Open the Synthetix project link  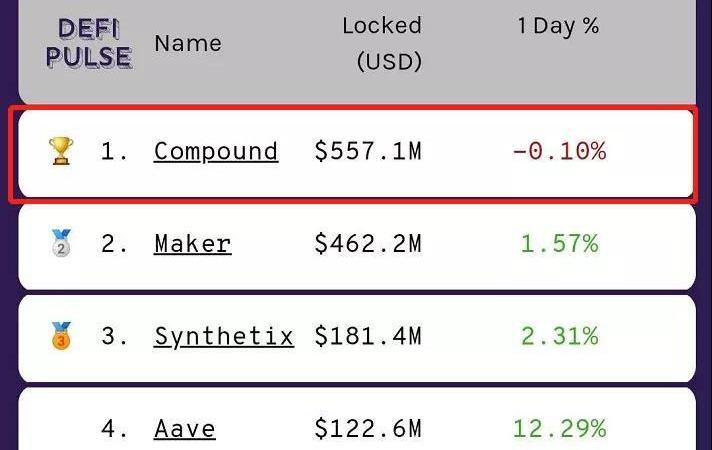tap(224, 337)
